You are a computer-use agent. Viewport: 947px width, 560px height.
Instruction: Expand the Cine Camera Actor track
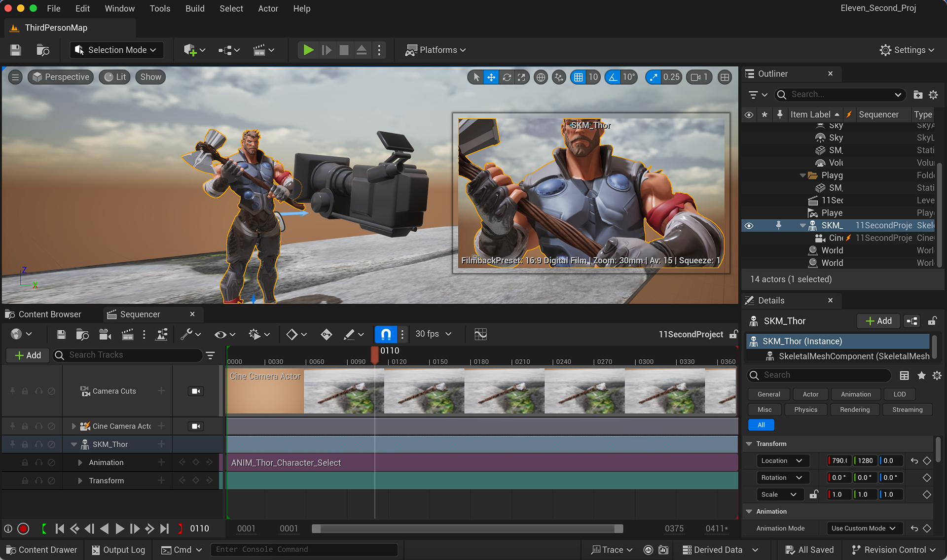click(x=74, y=426)
